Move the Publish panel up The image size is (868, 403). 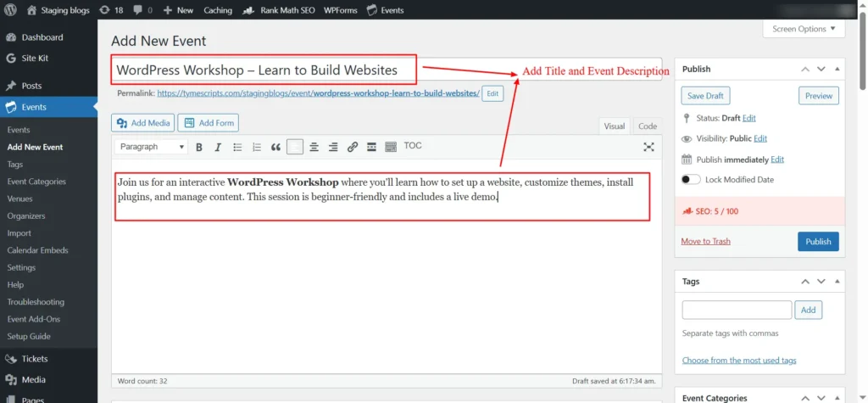coord(805,70)
